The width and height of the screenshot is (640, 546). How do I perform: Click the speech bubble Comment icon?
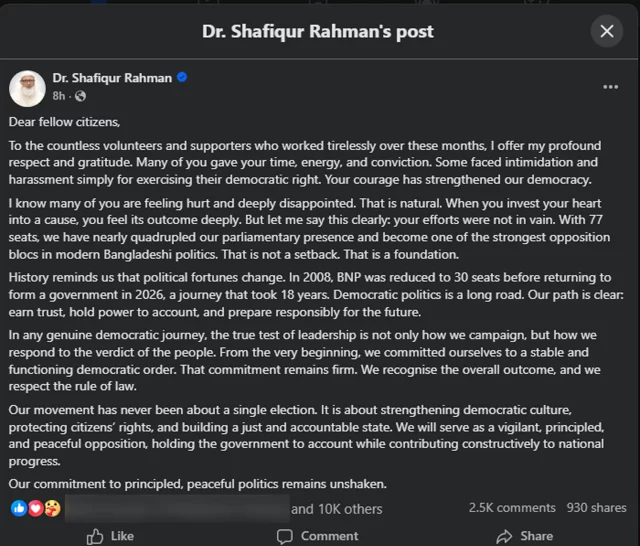coord(282,536)
